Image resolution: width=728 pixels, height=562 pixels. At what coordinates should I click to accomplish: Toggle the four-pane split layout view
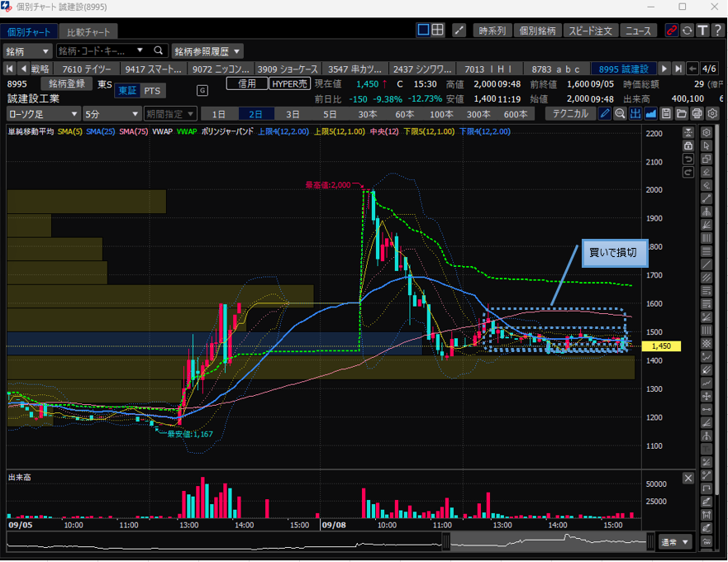point(437,31)
